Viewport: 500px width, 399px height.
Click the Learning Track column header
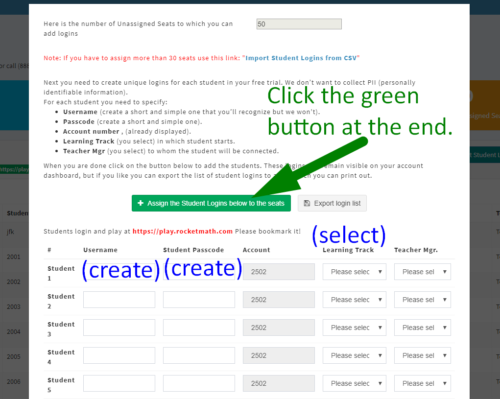[x=348, y=250]
